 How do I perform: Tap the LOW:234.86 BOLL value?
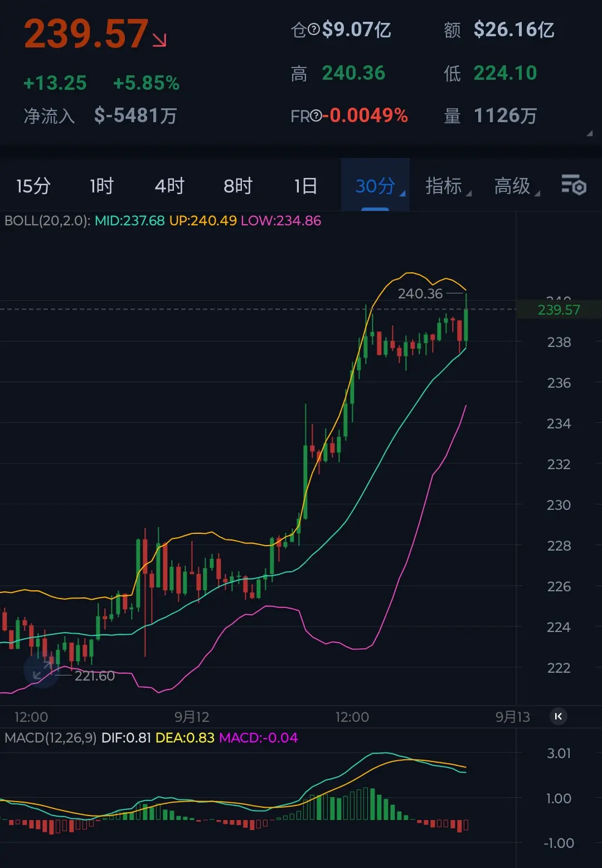(x=281, y=220)
